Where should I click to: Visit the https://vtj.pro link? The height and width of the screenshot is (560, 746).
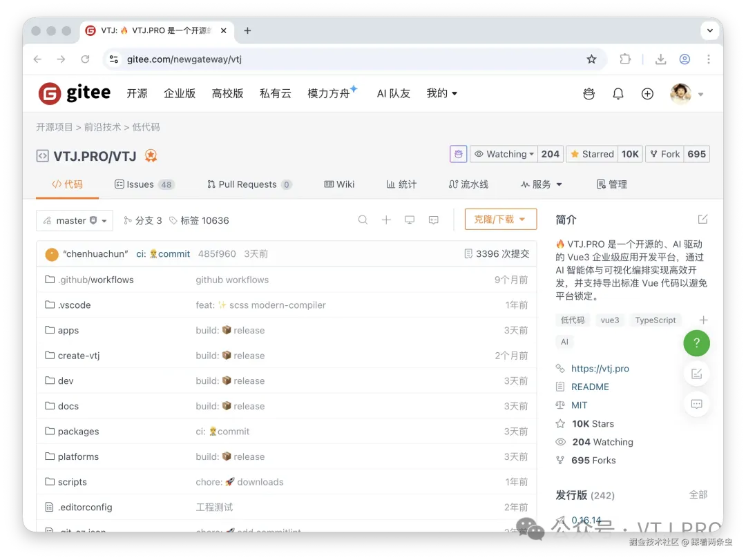pyautogui.click(x=600, y=368)
